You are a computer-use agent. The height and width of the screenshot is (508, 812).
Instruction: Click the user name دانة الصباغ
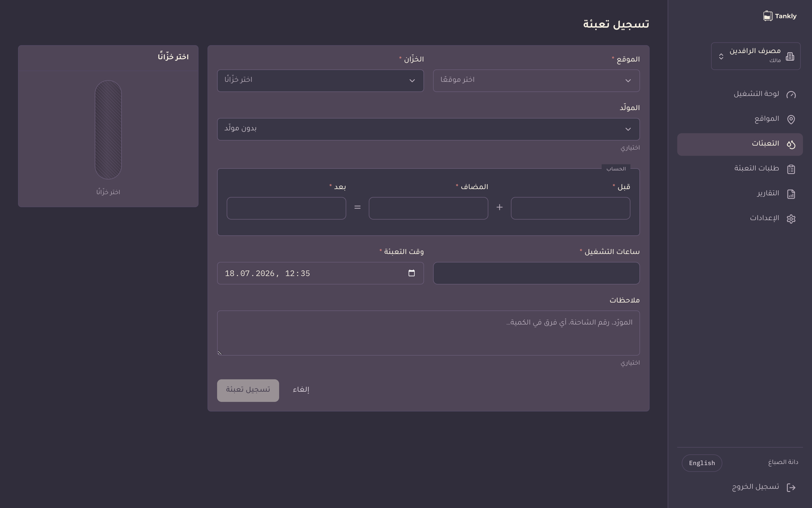pos(783,462)
